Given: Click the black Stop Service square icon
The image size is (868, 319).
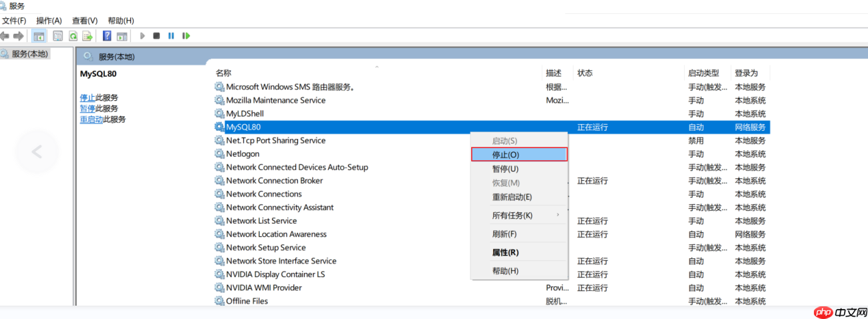Looking at the screenshot, I should (156, 36).
